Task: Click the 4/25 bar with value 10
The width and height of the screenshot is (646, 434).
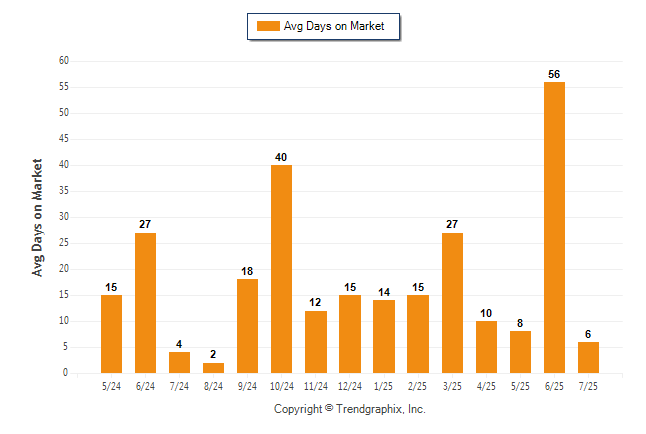Action: point(486,347)
